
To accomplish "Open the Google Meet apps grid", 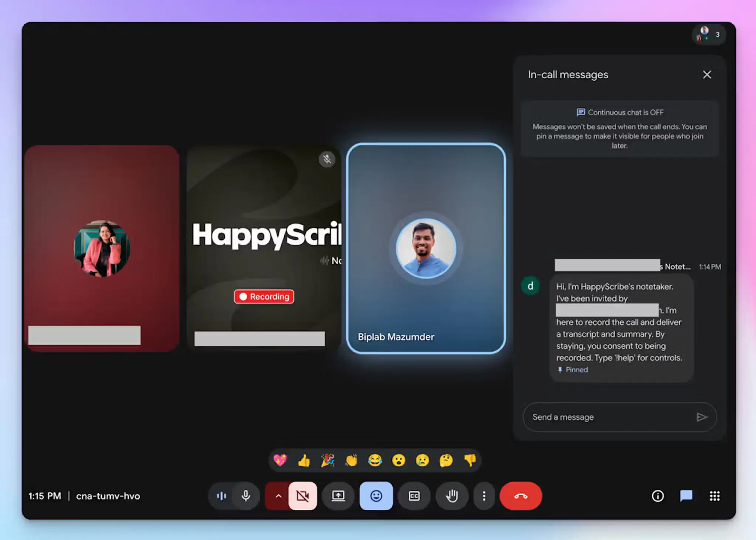I will (715, 496).
